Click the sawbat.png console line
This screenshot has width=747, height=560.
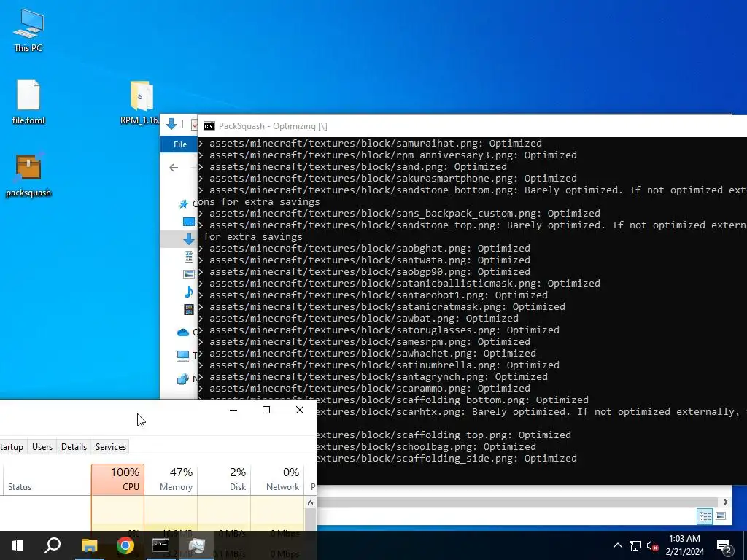pos(359,318)
